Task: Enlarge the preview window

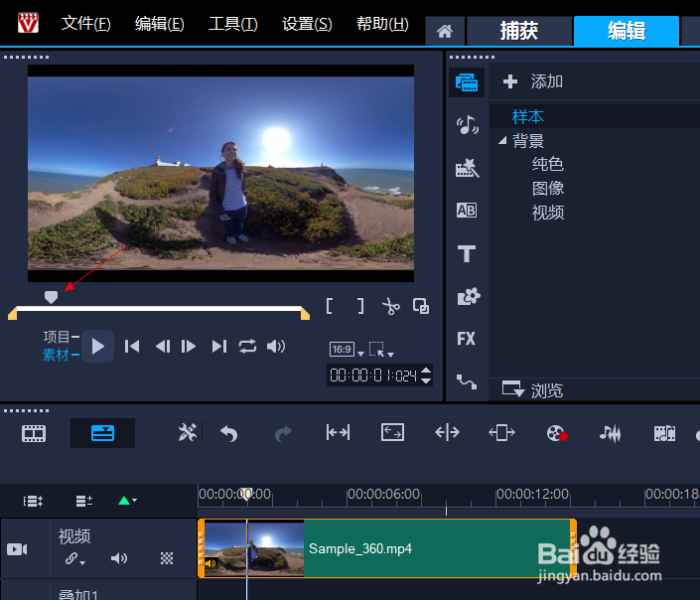Action: click(421, 307)
